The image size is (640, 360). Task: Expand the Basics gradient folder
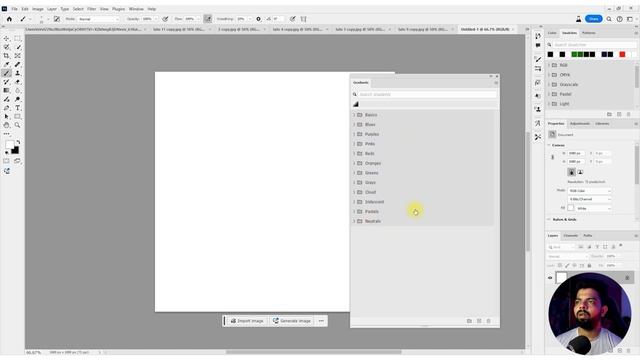[354, 115]
